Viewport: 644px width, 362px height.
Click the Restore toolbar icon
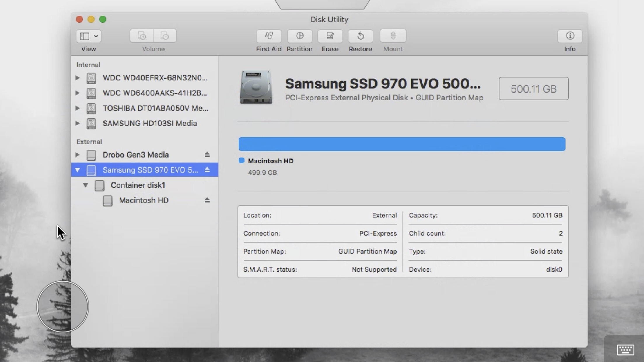(360, 36)
